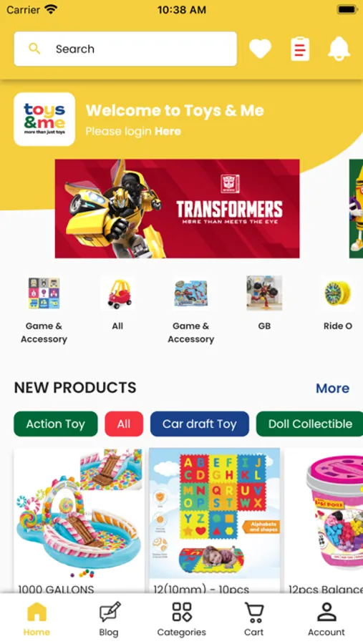Open the Transformers banner
Viewport: 363px width, 644px height.
pos(177,209)
